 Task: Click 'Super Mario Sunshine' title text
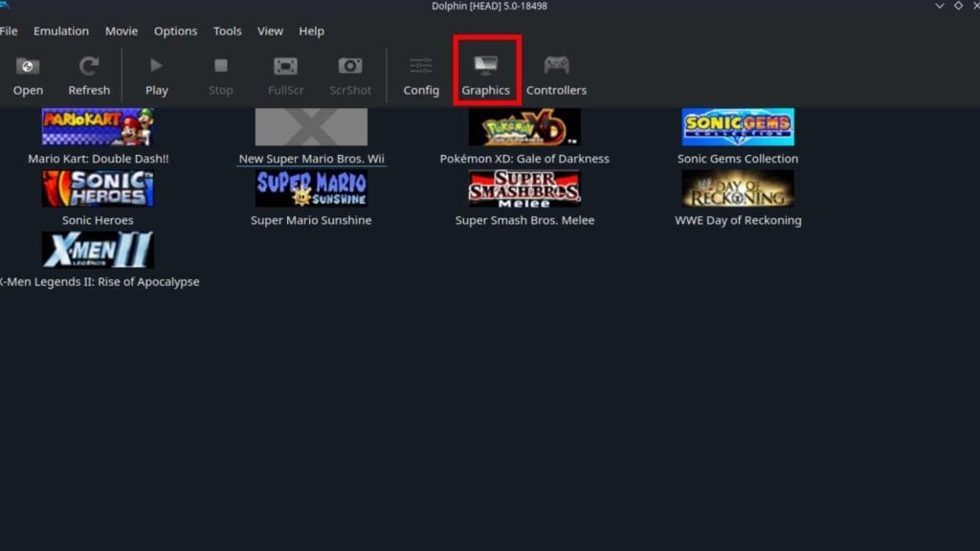point(311,220)
